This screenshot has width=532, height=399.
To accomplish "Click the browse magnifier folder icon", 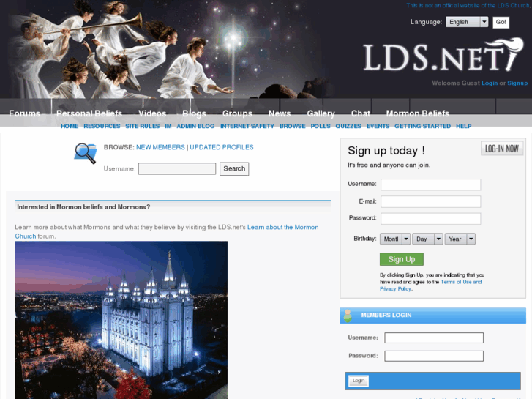I will [86, 153].
